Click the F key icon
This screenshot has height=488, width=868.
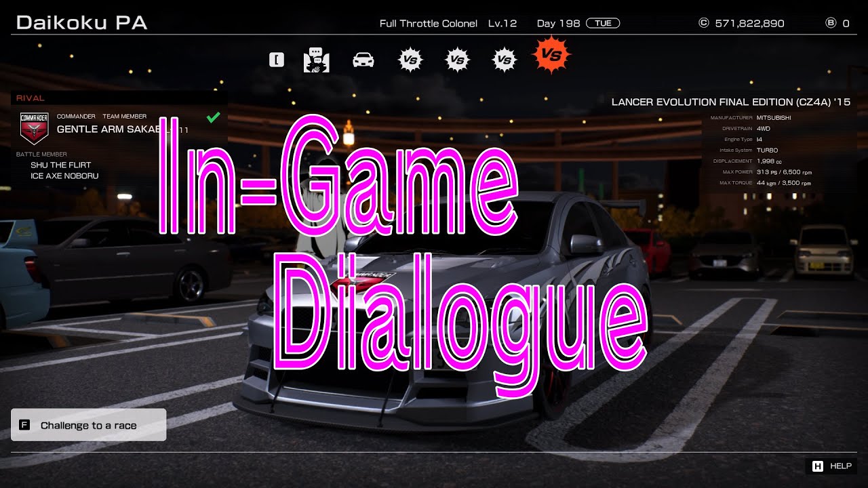coord(24,425)
